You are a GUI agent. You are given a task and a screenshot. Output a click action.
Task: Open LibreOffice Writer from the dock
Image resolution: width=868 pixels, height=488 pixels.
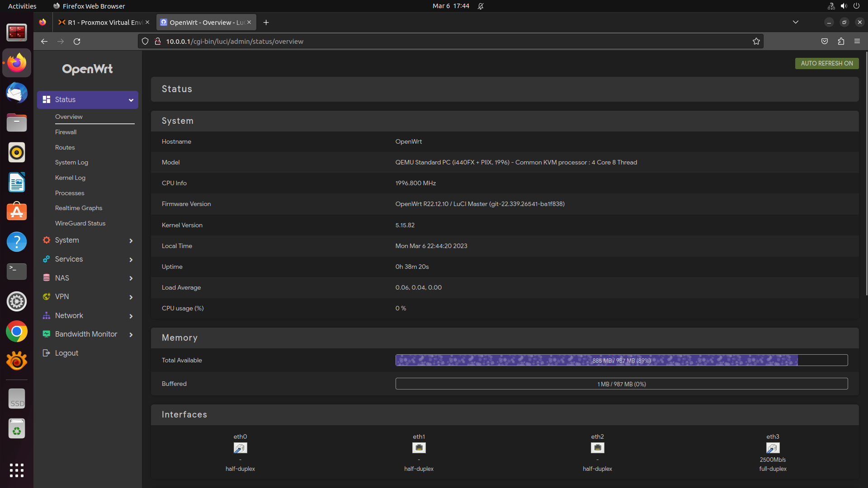[x=17, y=182]
